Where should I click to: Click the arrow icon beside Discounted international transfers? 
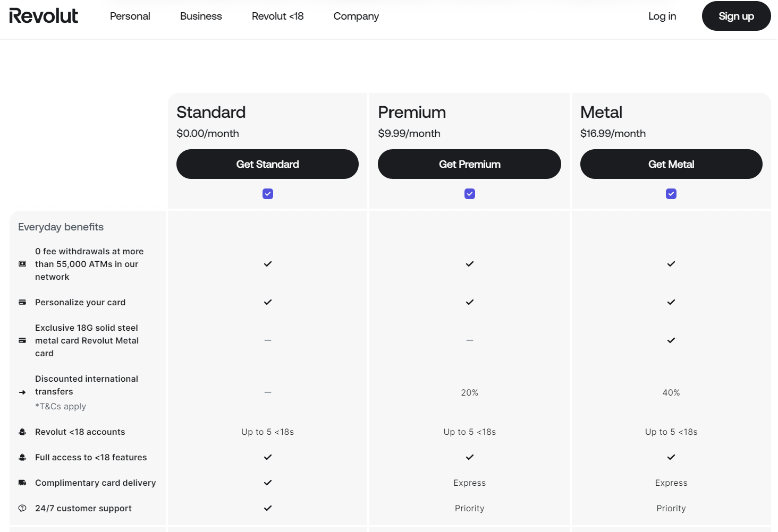point(22,392)
